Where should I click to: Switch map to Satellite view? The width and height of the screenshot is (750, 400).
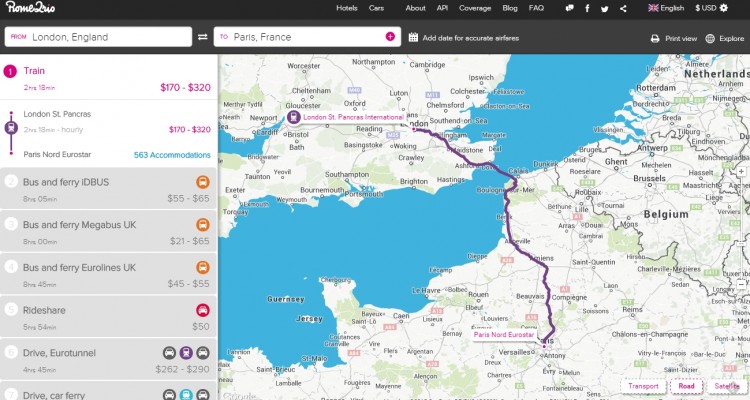(x=727, y=386)
